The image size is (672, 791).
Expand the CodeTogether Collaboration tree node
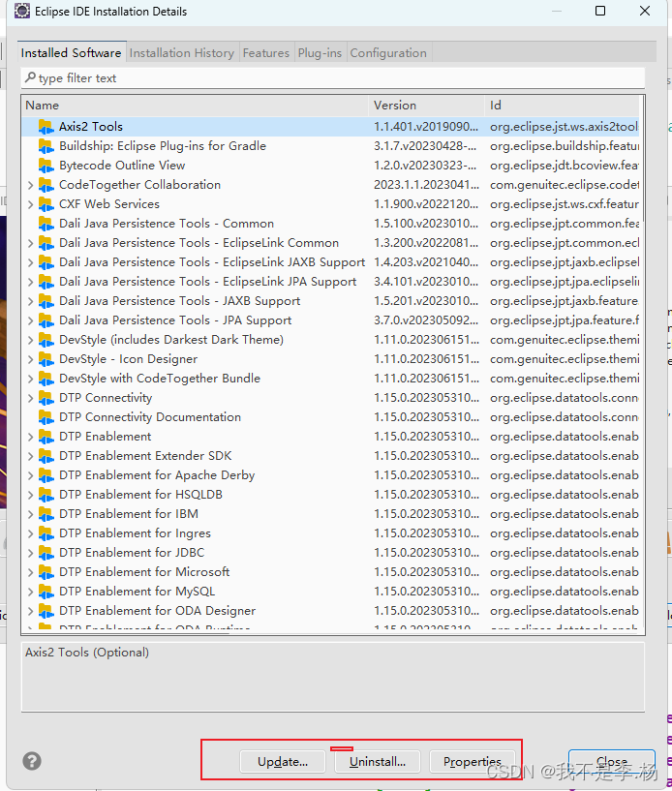click(x=30, y=185)
